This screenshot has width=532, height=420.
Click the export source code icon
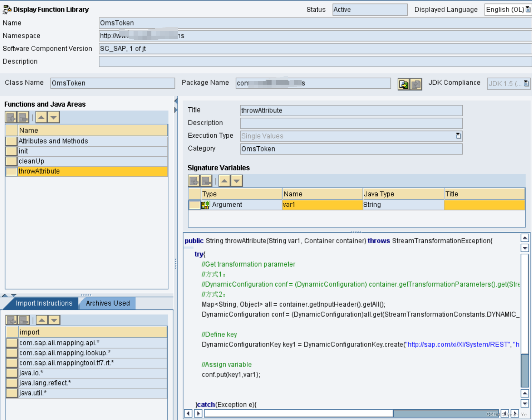coord(404,84)
